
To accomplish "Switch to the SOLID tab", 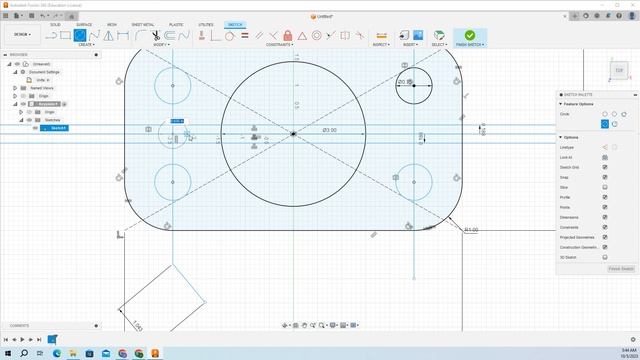I will click(56, 25).
